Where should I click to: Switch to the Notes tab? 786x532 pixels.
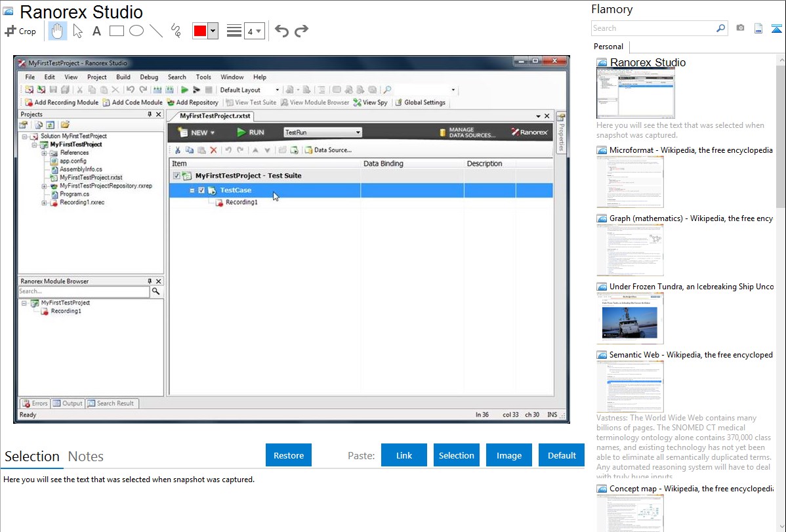[85, 457]
